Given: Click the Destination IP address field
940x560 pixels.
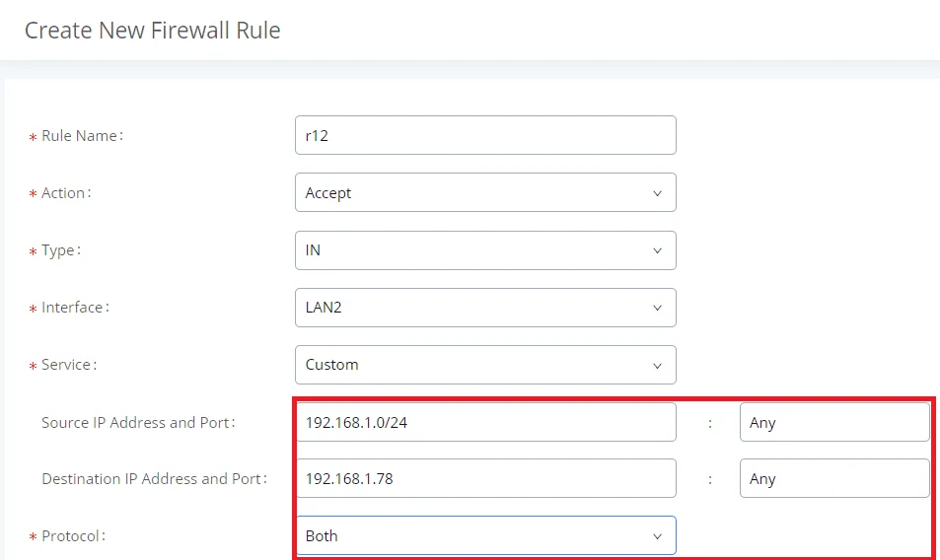Looking at the screenshot, I should point(485,478).
